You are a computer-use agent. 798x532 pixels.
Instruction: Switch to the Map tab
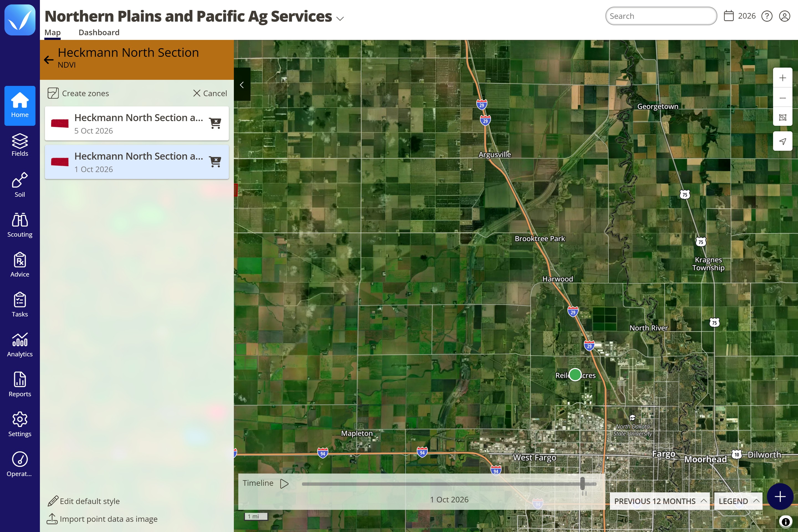53,33
